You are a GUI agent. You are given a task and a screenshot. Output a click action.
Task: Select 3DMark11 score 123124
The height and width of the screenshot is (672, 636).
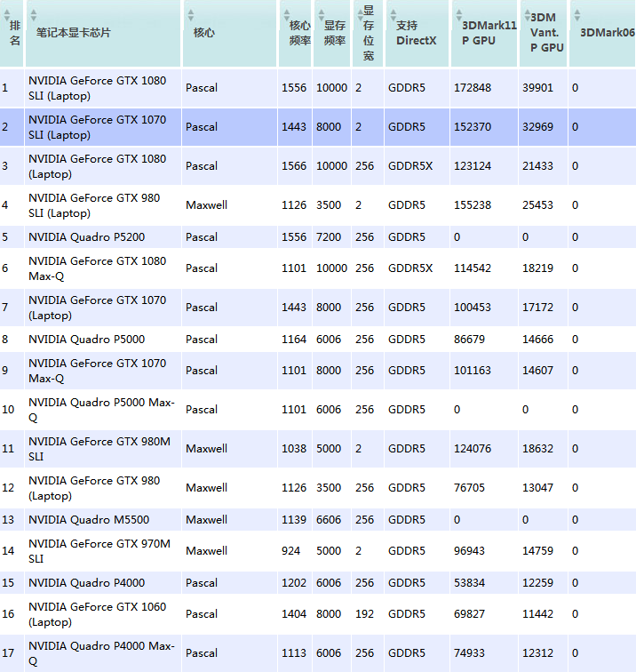coord(473,166)
